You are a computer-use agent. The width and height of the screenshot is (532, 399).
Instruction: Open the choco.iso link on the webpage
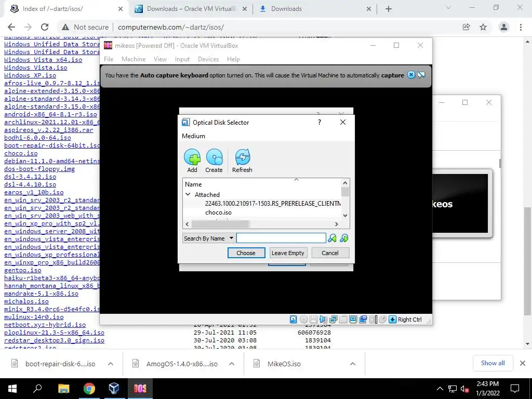coord(21,153)
